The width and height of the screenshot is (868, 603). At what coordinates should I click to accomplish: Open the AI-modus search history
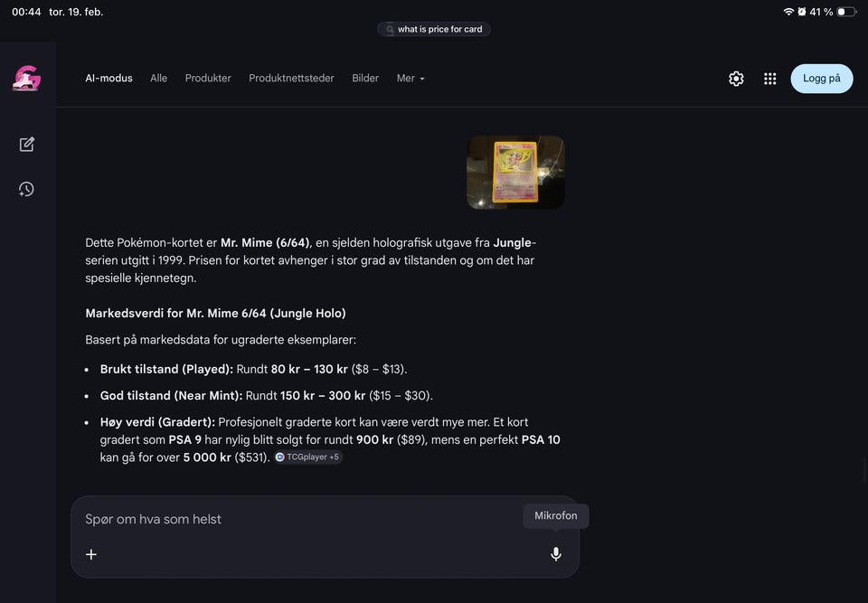click(26, 189)
